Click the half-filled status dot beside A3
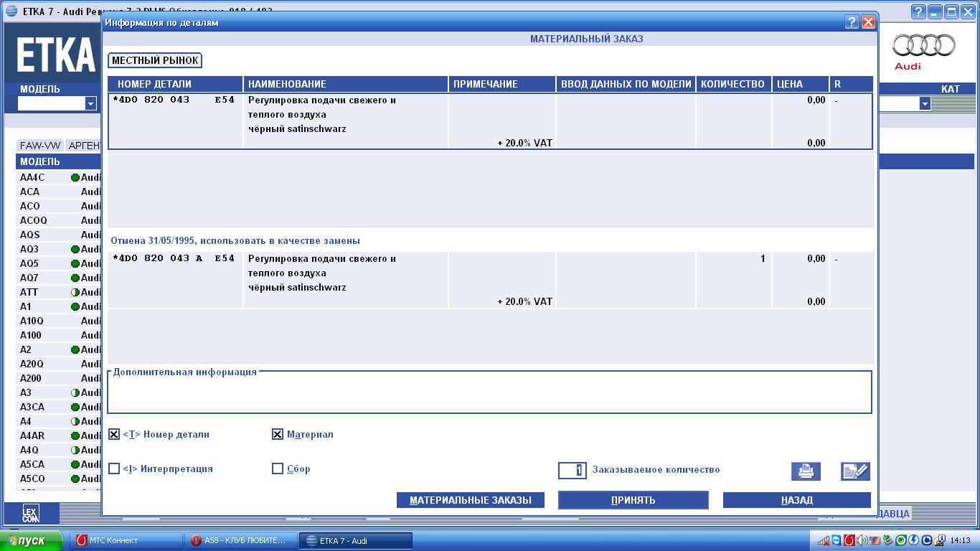 75,392
